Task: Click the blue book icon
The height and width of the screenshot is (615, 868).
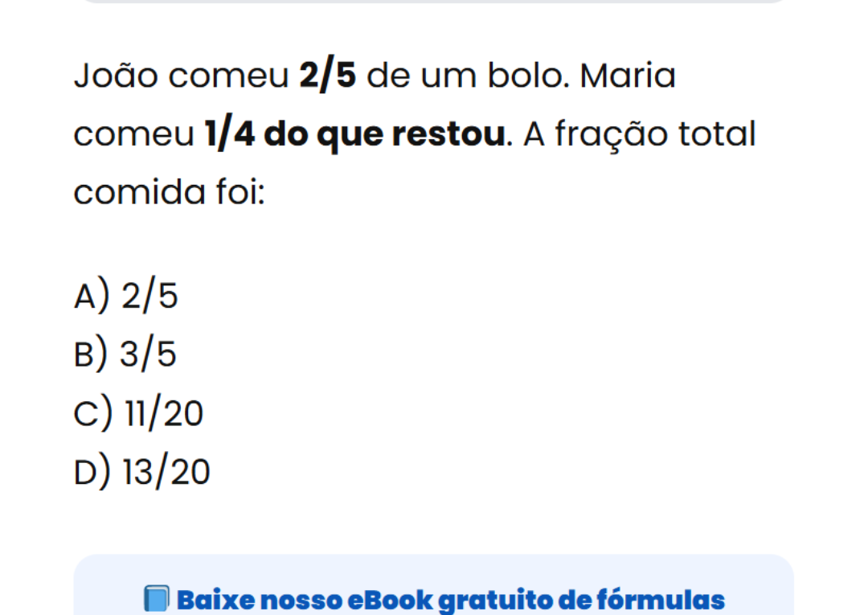Action: tap(156, 600)
